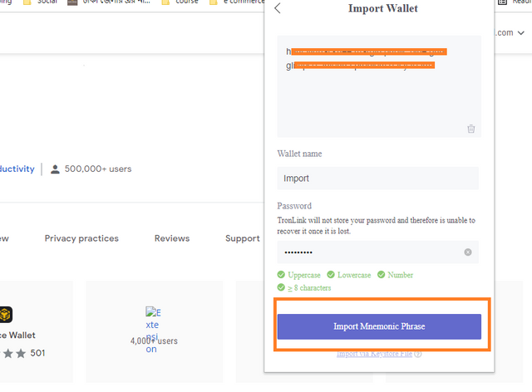The image size is (532, 392).
Task: Click the Number requirement checkmark
Action: 382,275
